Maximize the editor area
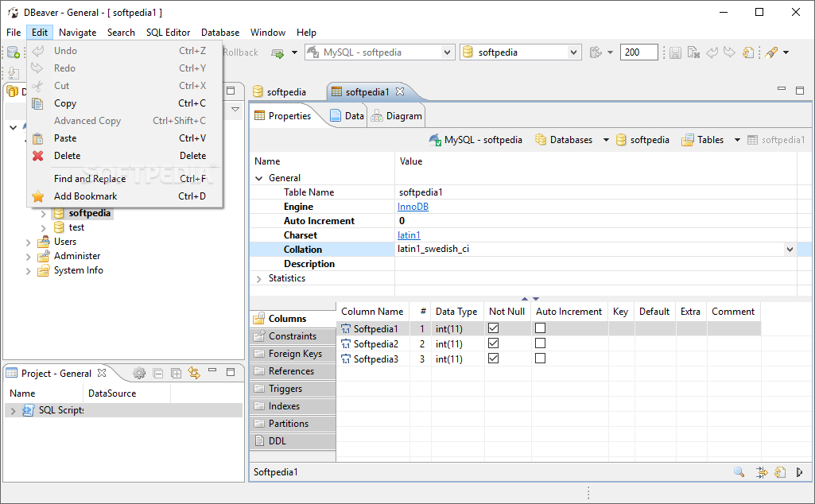The image size is (815, 504). point(800,91)
